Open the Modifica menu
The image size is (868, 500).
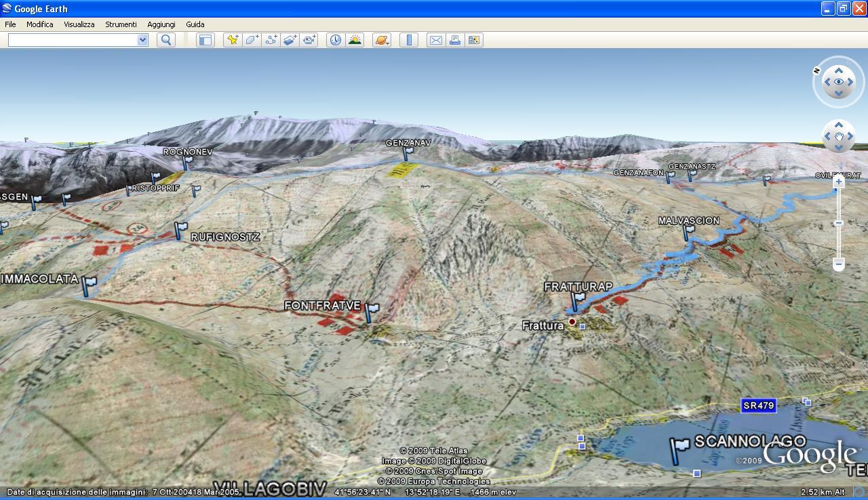point(39,24)
